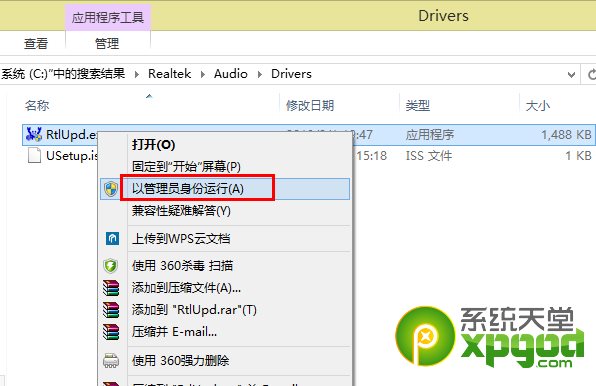This screenshot has height=386, width=596.
Task: Click the WinRAR icon beside 添加到压缩文件
Action: click(x=111, y=288)
